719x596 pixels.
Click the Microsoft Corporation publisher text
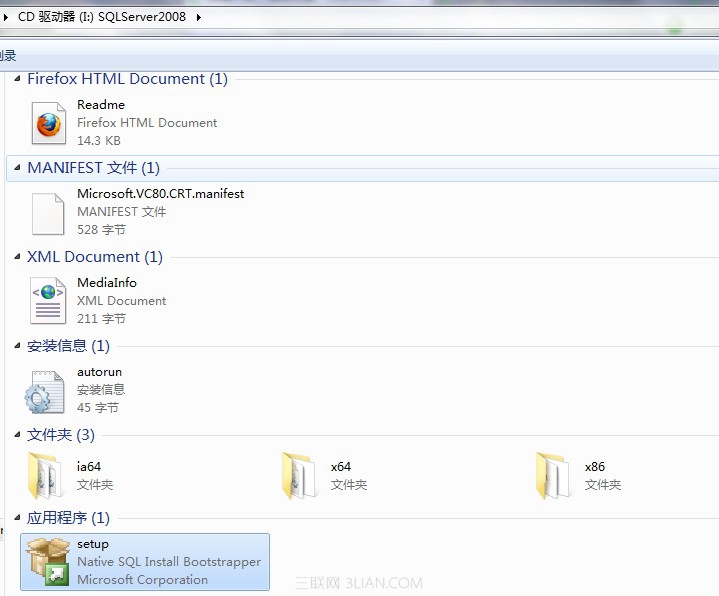tap(143, 580)
